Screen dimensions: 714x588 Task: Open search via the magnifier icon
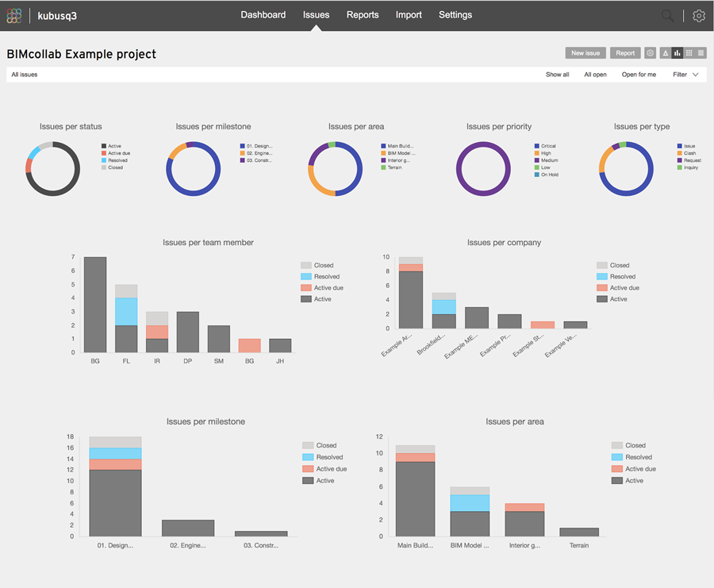(x=667, y=15)
